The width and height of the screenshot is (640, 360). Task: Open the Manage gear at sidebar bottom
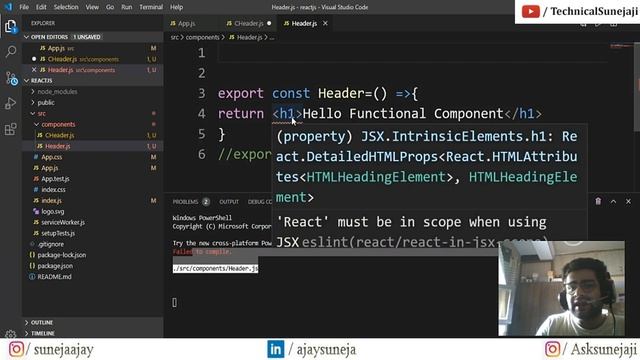click(x=11, y=334)
